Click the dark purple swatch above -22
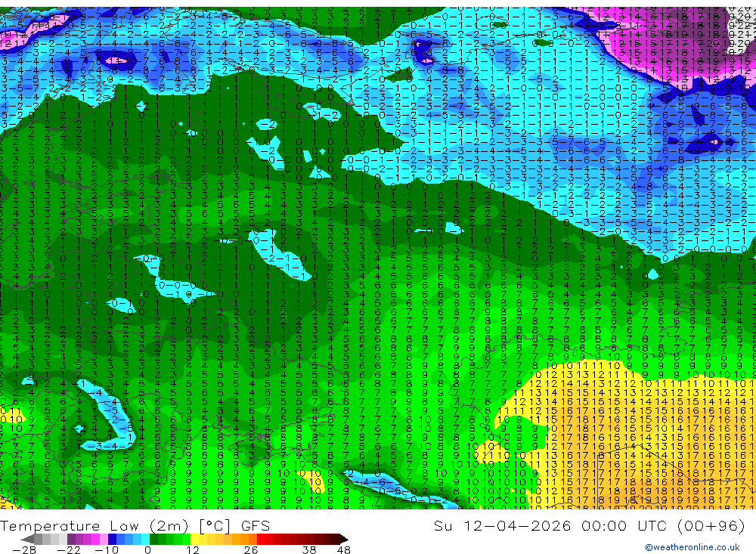 pyautogui.click(x=71, y=539)
